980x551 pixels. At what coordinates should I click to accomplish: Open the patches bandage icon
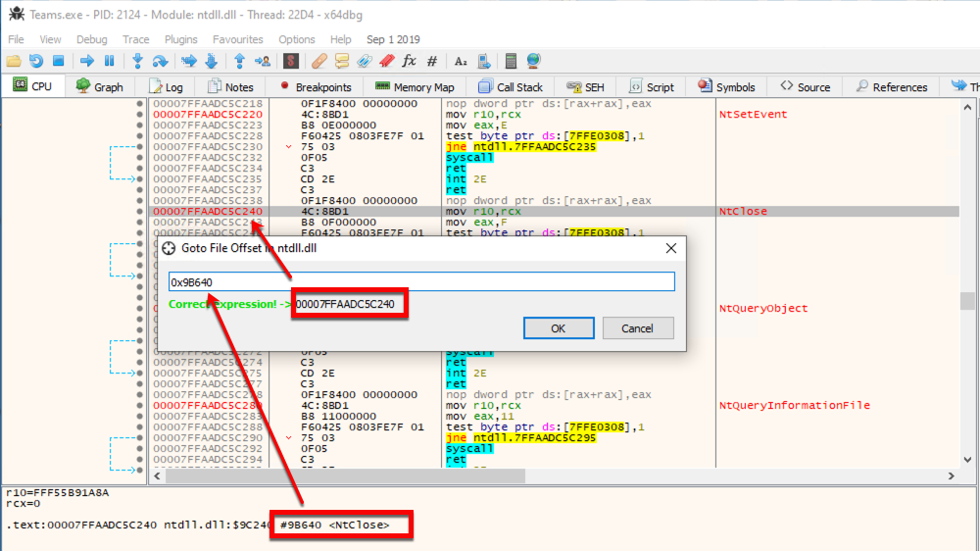pos(318,61)
